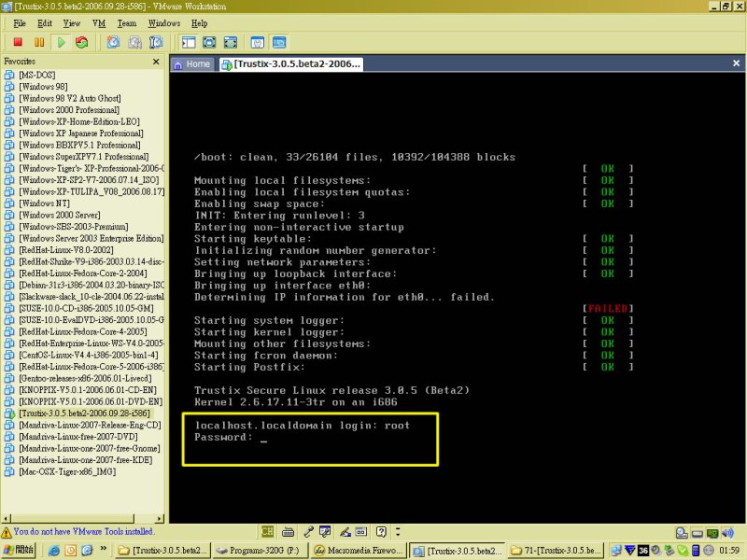Close the current VM tab
The width and height of the screenshot is (747, 560).
(x=736, y=63)
